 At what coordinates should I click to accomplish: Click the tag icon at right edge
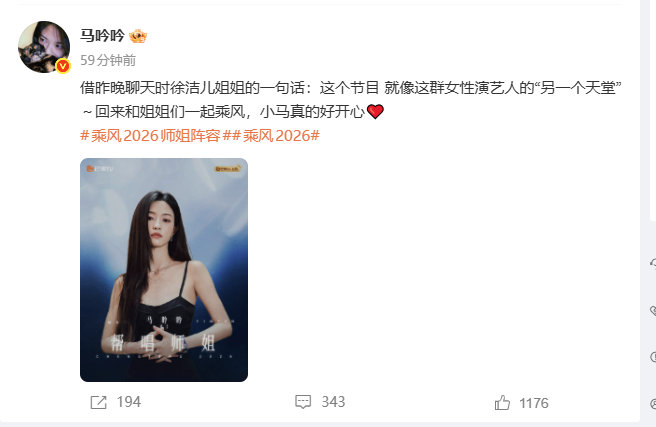tap(653, 310)
